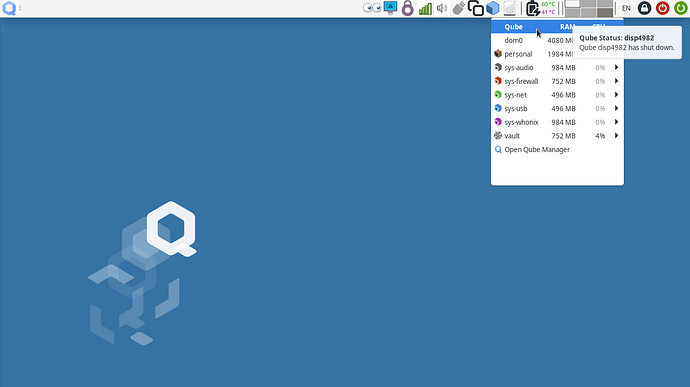Toggle the blue cube Qubes domains widget
The width and height of the screenshot is (690, 387).
click(493, 8)
